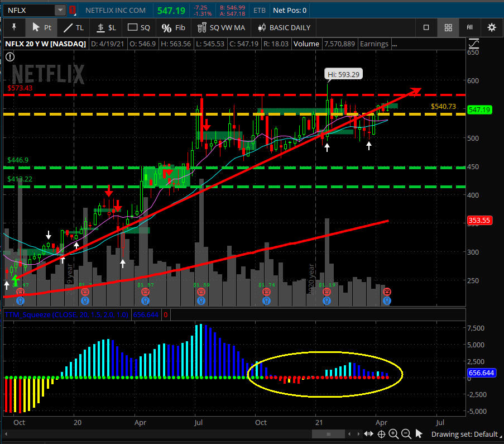Toggle the pin drawing tool button
504x444 pixels.
point(14,27)
